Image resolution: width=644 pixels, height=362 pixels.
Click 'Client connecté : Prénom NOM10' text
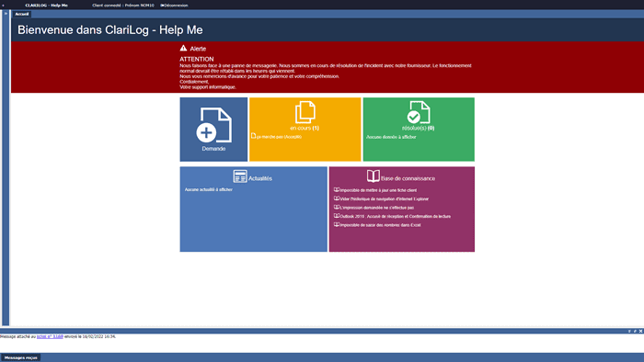click(123, 6)
